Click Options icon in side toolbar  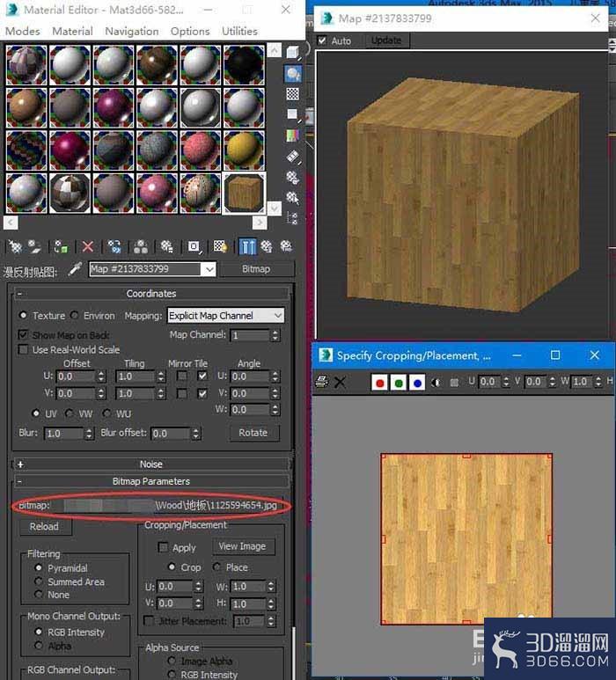(x=293, y=178)
